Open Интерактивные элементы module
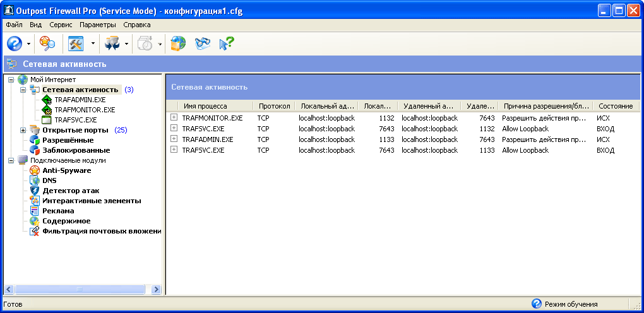 tap(92, 201)
